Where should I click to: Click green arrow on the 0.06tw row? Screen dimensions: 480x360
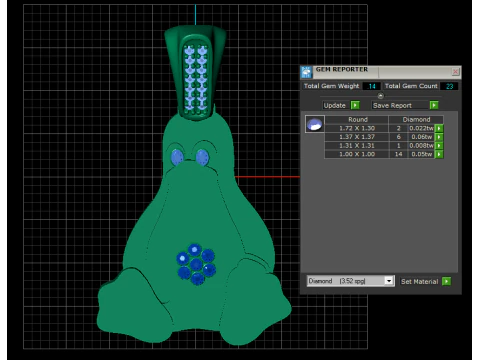click(x=439, y=137)
